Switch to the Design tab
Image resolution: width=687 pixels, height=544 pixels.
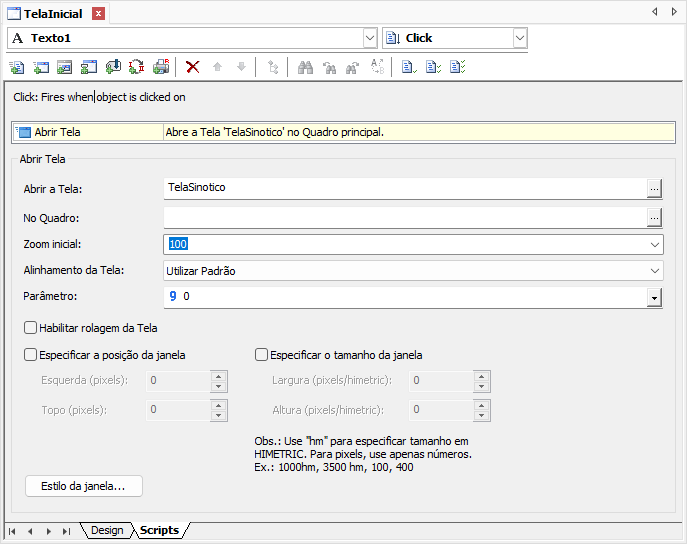point(106,530)
